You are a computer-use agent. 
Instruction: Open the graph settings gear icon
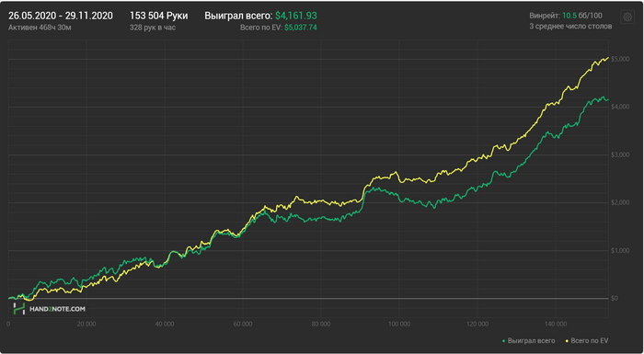[x=627, y=17]
